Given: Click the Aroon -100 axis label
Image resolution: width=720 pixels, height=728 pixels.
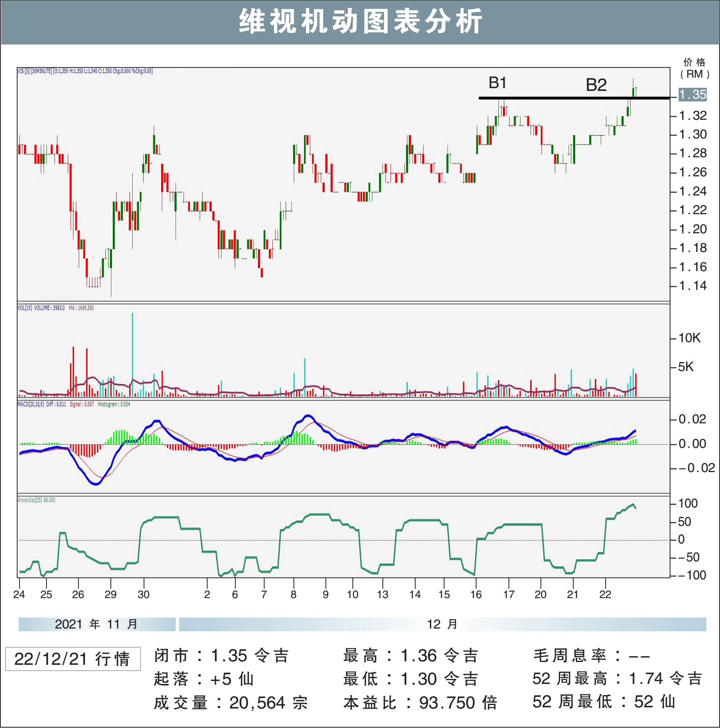Looking at the screenshot, I should (x=692, y=575).
